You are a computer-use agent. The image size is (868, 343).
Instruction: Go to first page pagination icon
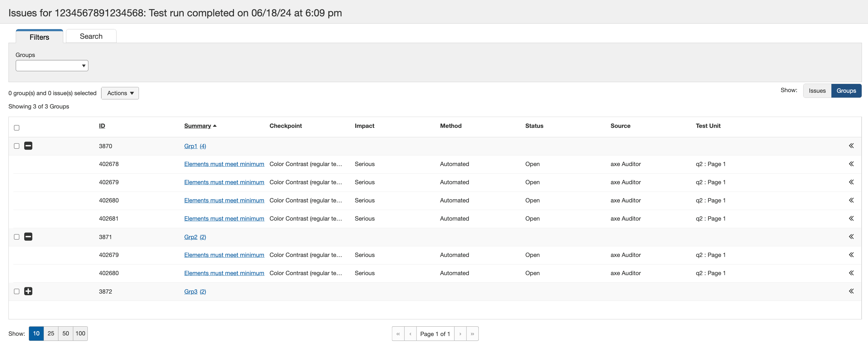398,334
